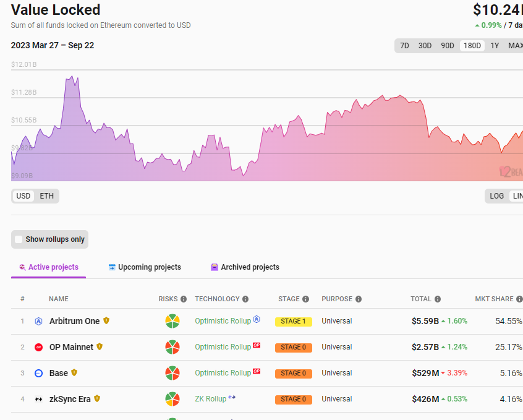Click the Total column info icon
Image resolution: width=523 pixels, height=420 pixels.
click(x=438, y=299)
